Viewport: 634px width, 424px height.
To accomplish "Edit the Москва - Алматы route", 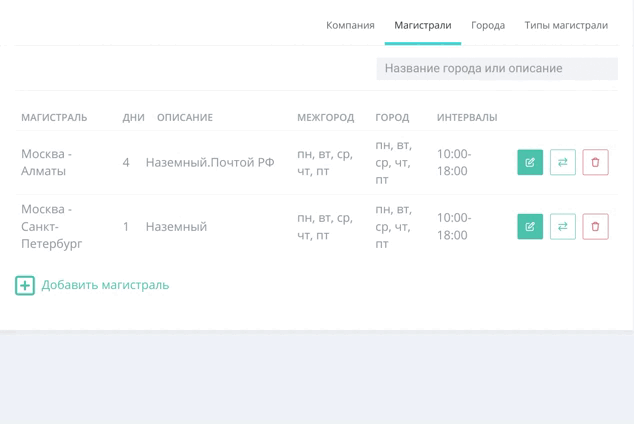I will coord(530,162).
